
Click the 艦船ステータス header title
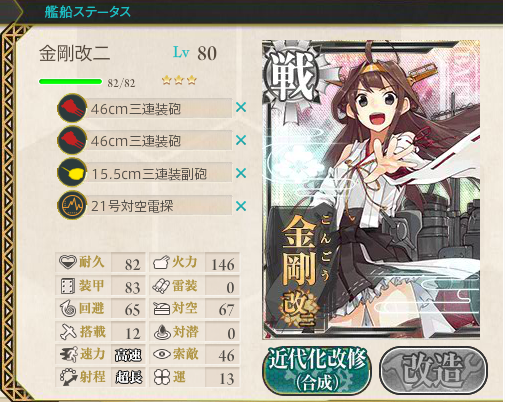pos(88,12)
